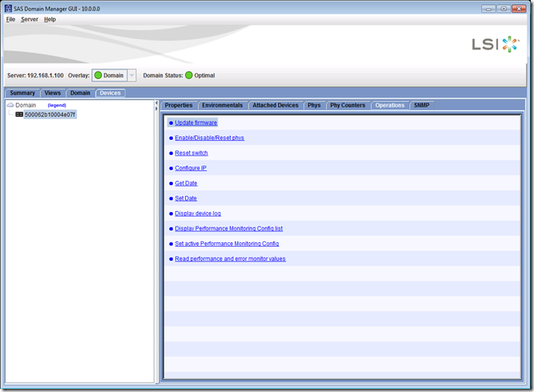Select device 500062b10004e07f in tree
The width and height of the screenshot is (534, 392).
click(50, 115)
